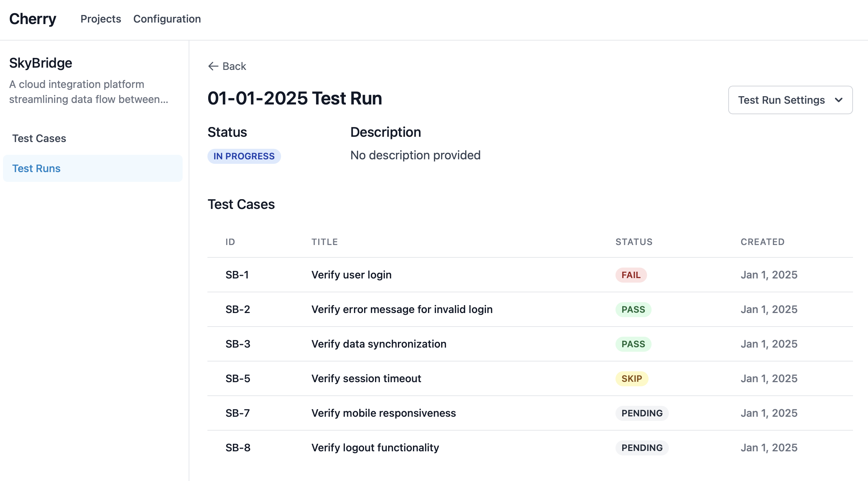Open the Configuration menu
This screenshot has width=868, height=481.
167,19
